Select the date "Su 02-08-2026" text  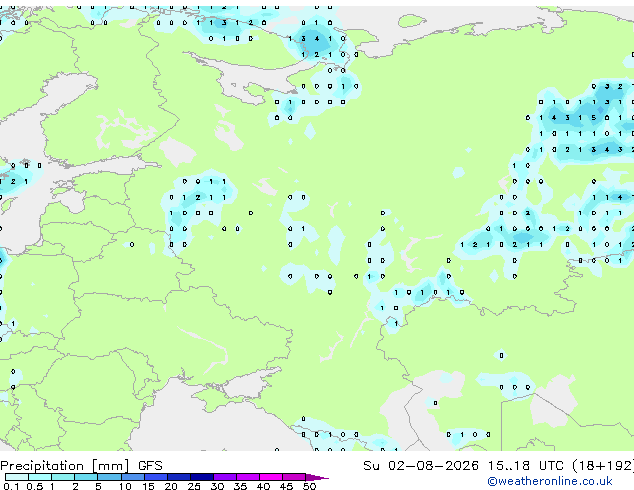(421, 466)
